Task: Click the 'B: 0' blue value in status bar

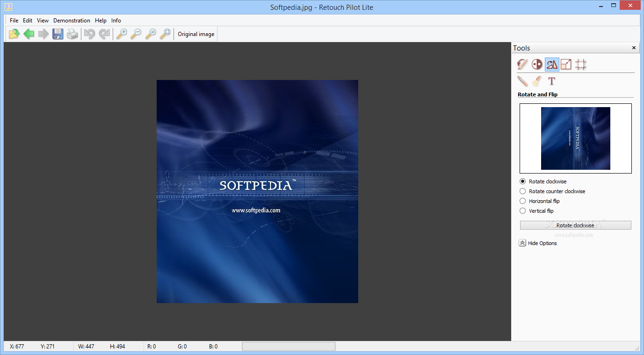Action: [x=213, y=347]
